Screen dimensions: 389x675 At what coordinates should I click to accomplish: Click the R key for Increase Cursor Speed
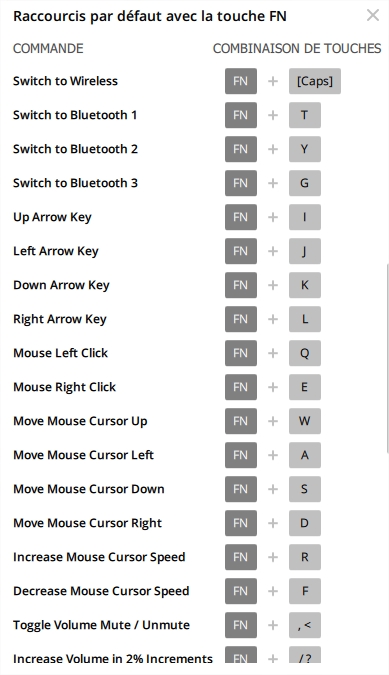pyautogui.click(x=305, y=557)
